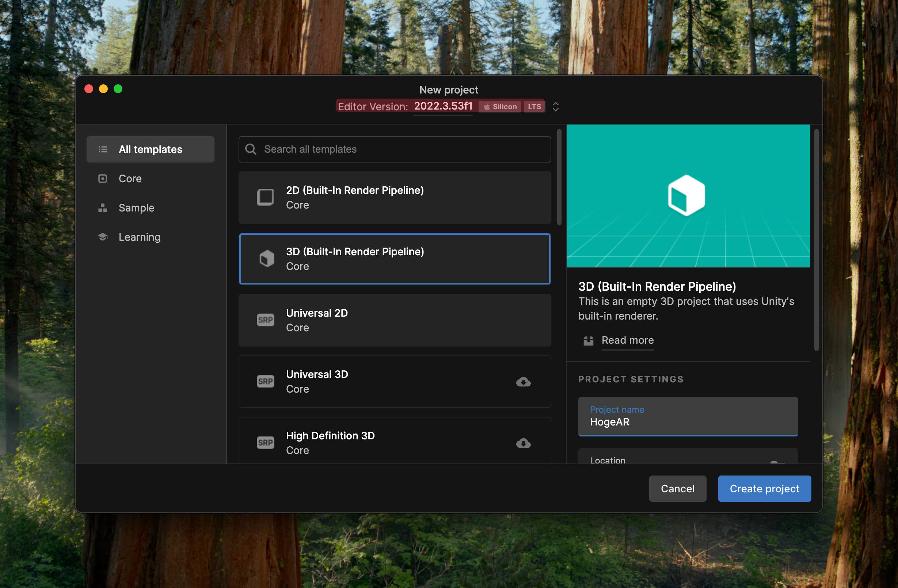Open the Read more link
Image resolution: width=898 pixels, height=588 pixels.
[628, 340]
